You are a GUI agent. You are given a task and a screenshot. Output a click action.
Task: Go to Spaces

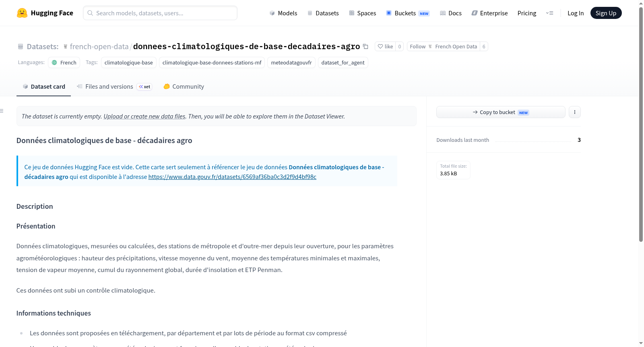coord(363,13)
